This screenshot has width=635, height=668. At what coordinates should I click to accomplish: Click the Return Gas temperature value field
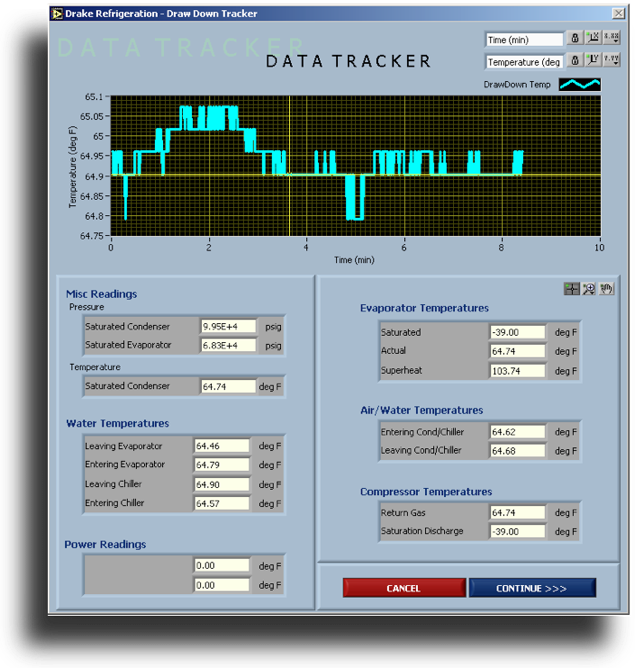point(517,512)
